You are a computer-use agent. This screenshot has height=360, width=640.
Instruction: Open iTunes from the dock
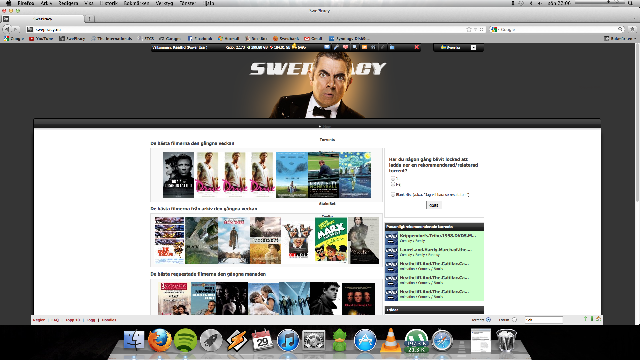[288, 340]
